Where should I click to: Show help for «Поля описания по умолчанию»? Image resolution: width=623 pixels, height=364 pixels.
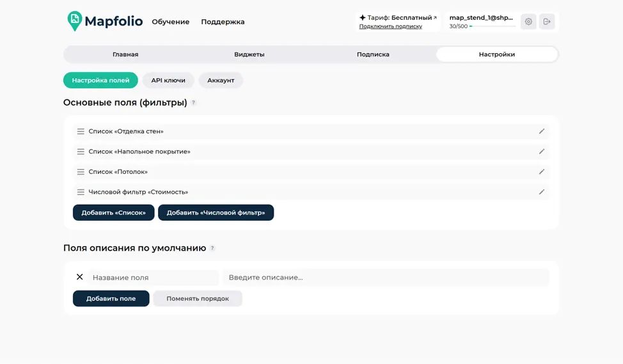click(x=212, y=248)
